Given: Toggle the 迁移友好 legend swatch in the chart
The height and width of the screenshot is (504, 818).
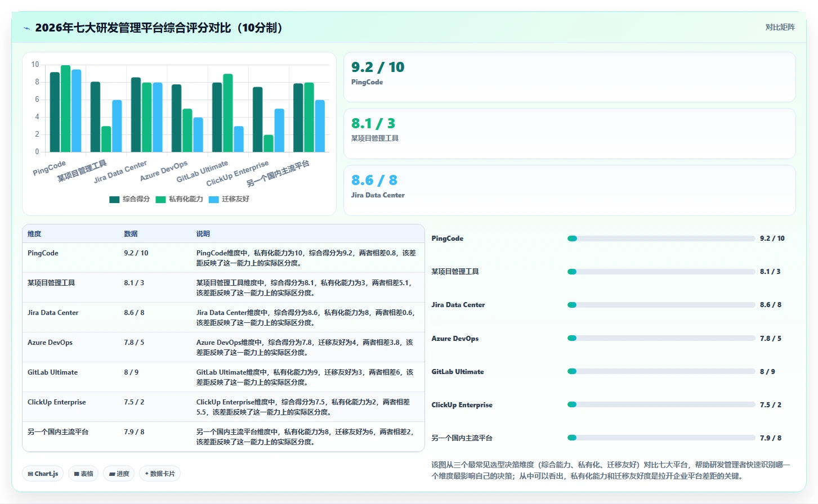Looking at the screenshot, I should click(x=213, y=199).
